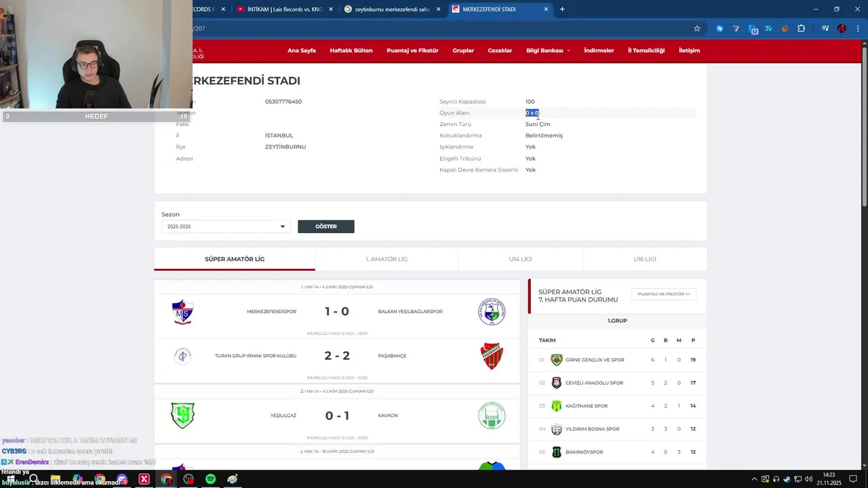This screenshot has height=488, width=868.
Task: Open the Windows notification center icon
Action: [x=853, y=479]
